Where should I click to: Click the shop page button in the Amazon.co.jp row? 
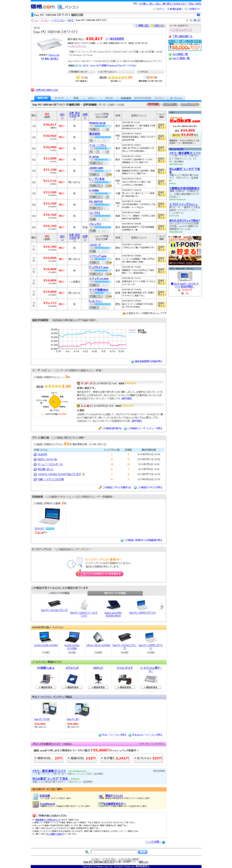click(161, 125)
